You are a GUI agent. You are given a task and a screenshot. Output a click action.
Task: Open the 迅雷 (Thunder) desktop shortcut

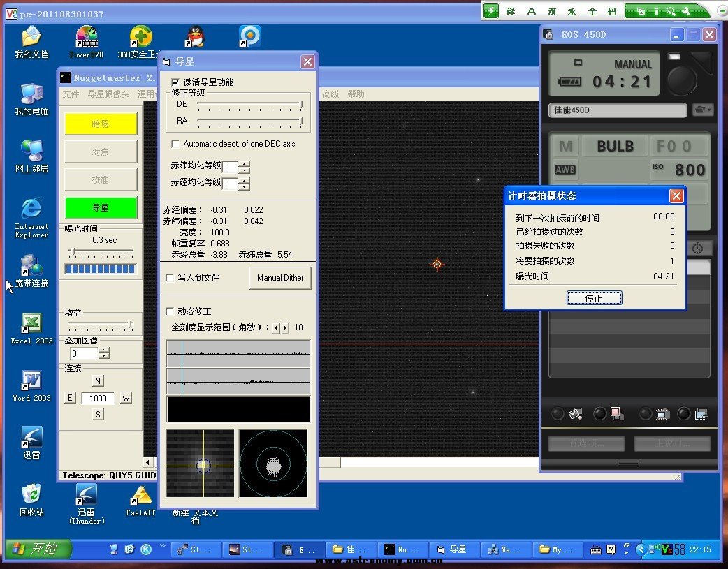coord(87,503)
